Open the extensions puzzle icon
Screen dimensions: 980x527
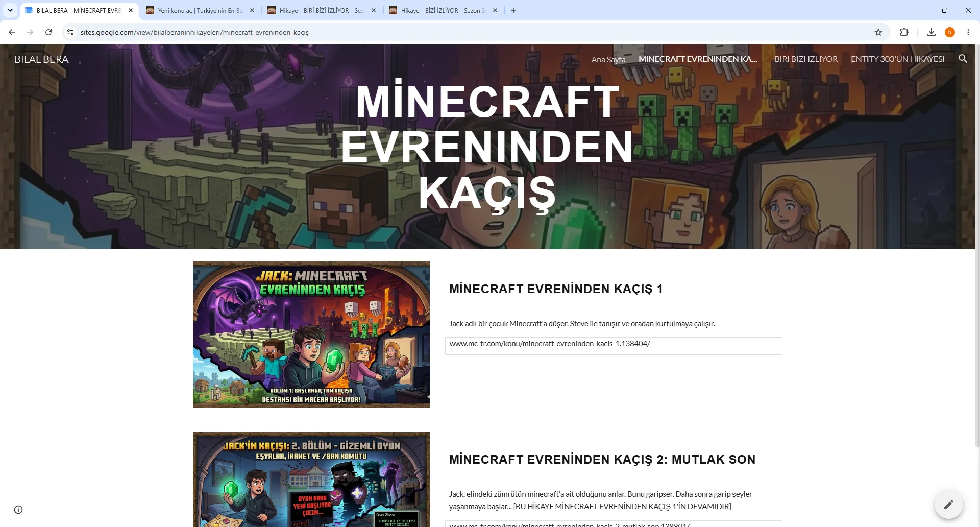click(904, 32)
